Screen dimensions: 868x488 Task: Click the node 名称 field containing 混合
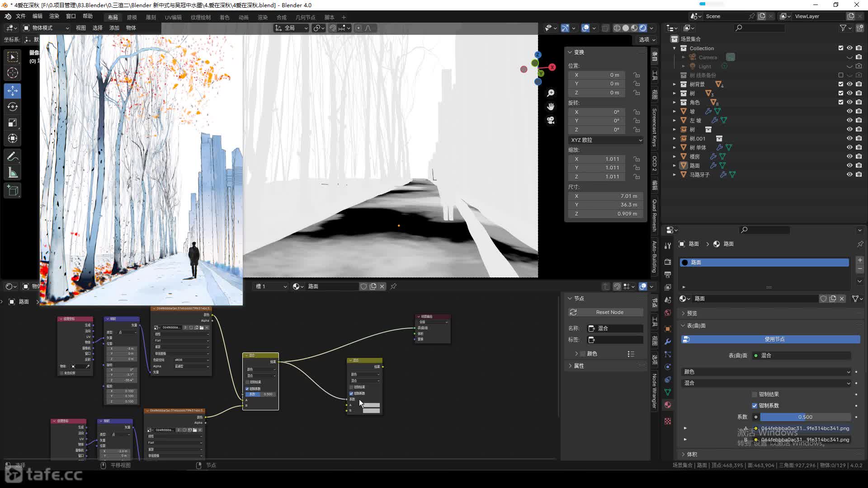615,328
